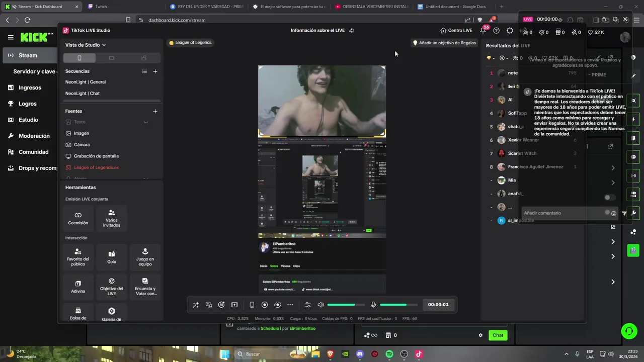Image resolution: width=644 pixels, height=362 pixels.
Task: Mute the speaker audio
Action: [x=321, y=305]
